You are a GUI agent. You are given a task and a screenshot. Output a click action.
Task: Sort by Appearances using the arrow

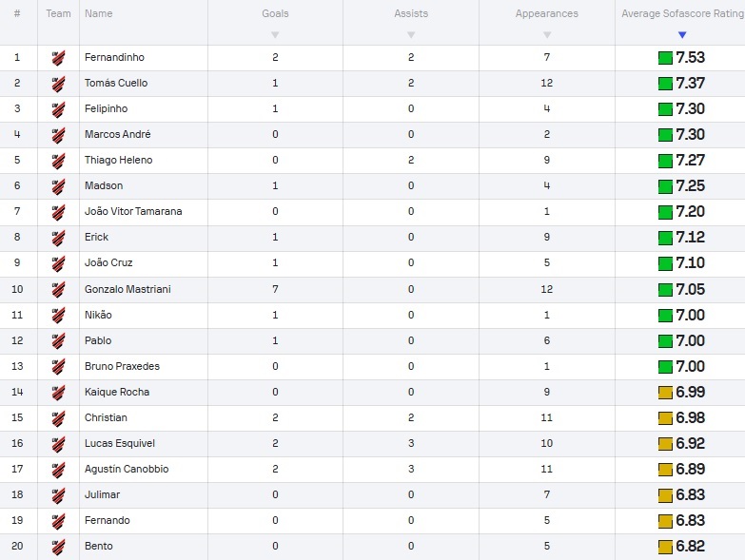[x=547, y=34]
